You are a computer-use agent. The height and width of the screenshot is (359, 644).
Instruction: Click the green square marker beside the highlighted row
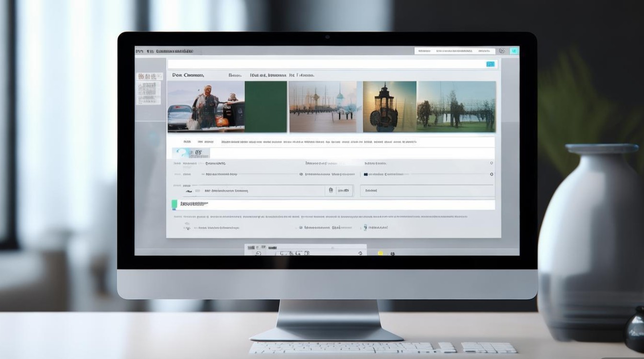pyautogui.click(x=174, y=204)
